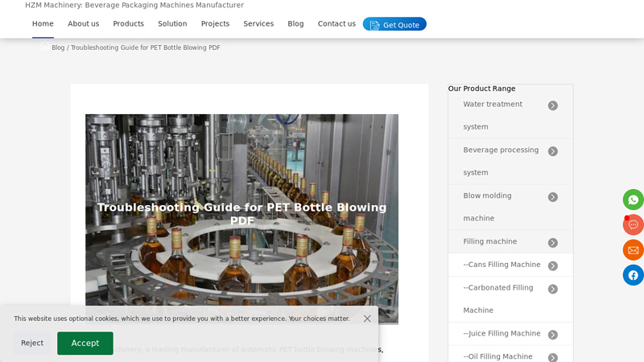Open the live chat message bubble icon
This screenshot has height=362, width=644.
634,225
